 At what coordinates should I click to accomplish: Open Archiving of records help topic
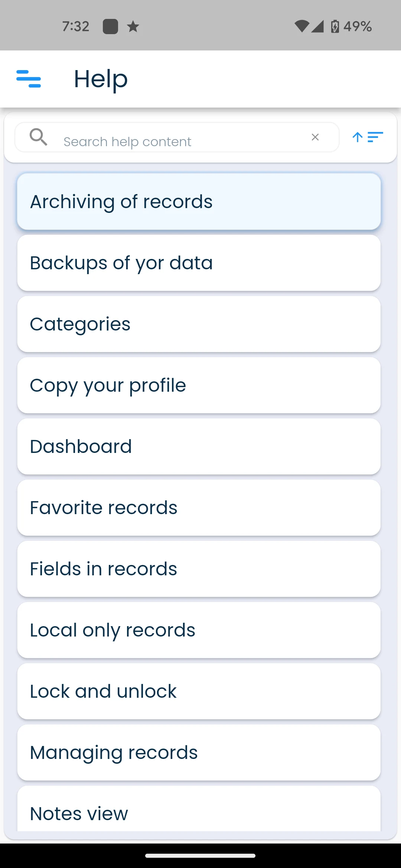(199, 201)
